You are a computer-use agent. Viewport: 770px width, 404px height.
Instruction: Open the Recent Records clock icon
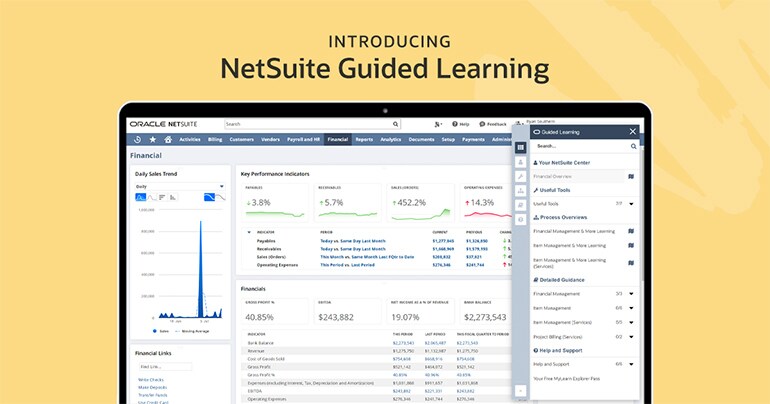(x=138, y=139)
